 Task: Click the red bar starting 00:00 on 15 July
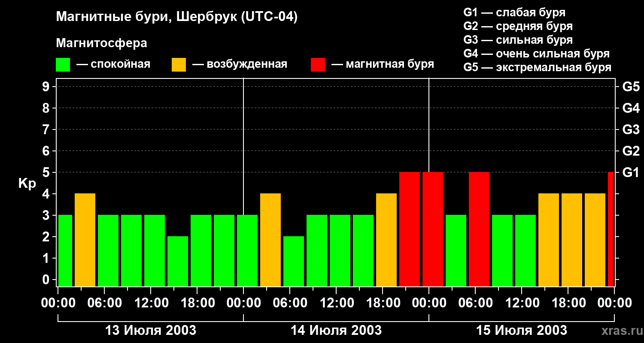433,229
